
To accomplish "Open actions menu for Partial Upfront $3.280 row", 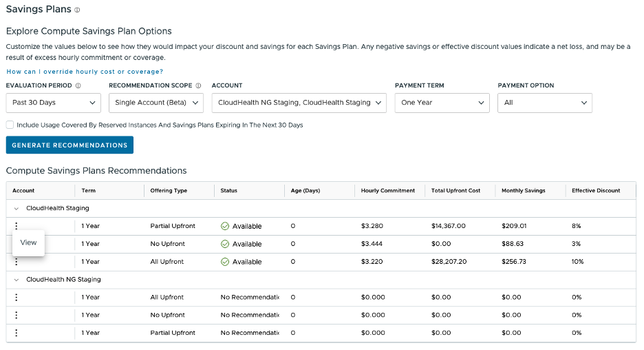I will coord(16,226).
